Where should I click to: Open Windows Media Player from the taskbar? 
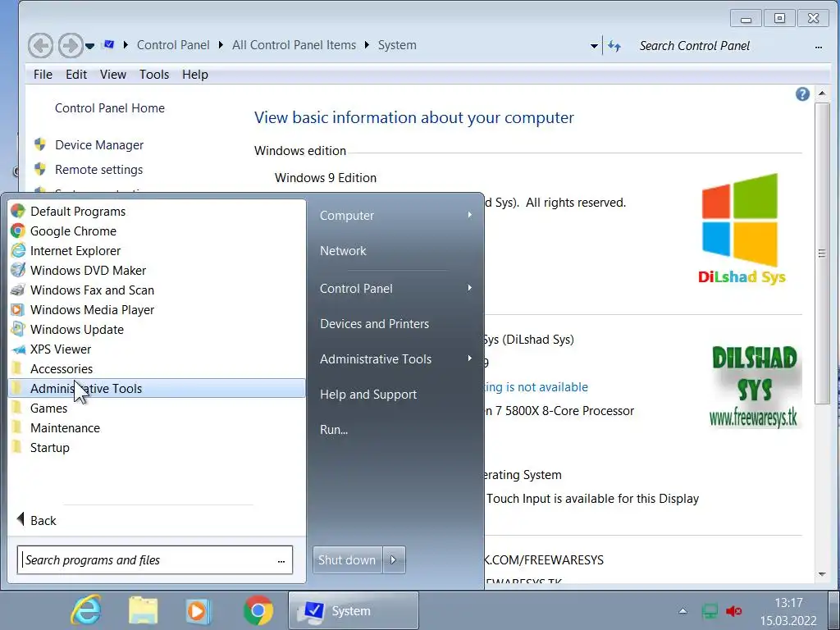point(199,610)
